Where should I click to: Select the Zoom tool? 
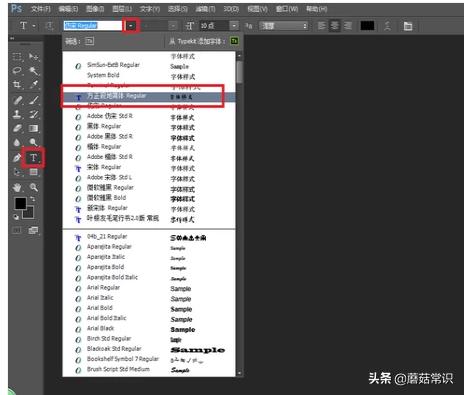click(x=33, y=187)
